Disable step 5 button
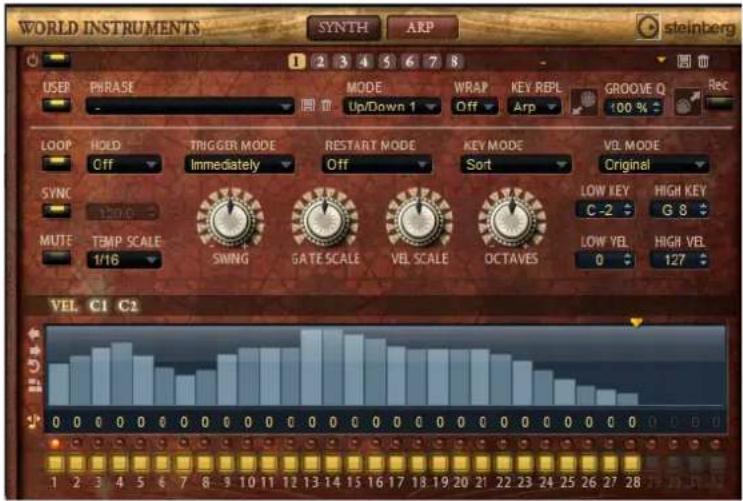743x501 pixels. click(x=141, y=464)
